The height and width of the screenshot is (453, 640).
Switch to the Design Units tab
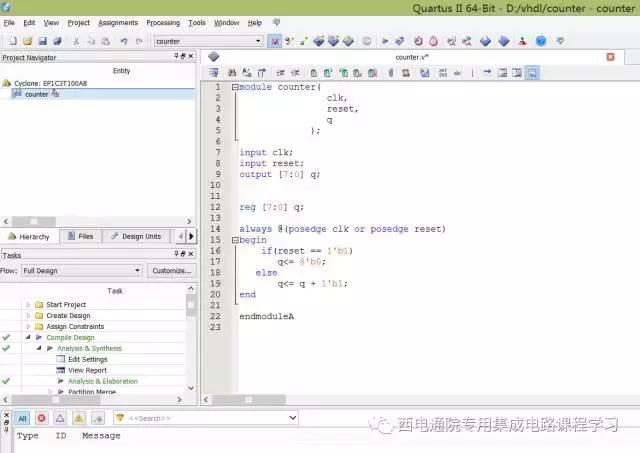coord(136,236)
